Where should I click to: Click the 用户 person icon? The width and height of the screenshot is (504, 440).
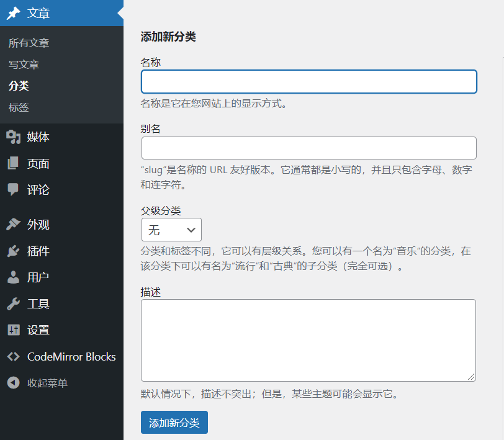point(13,277)
